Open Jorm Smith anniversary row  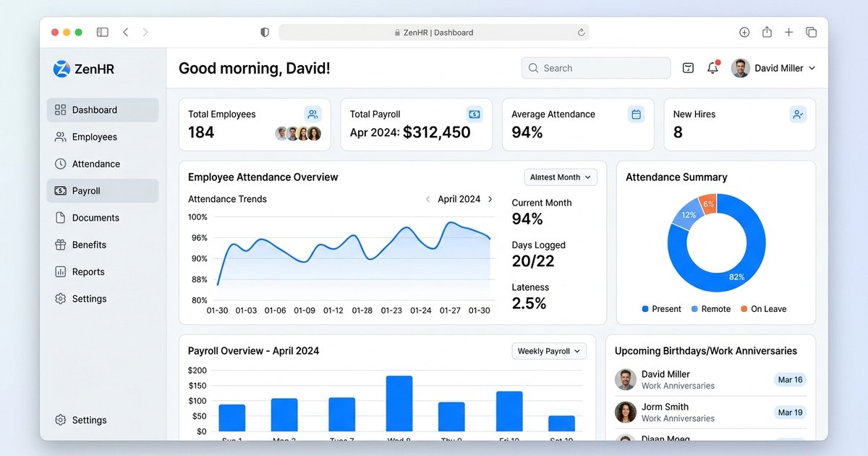710,413
